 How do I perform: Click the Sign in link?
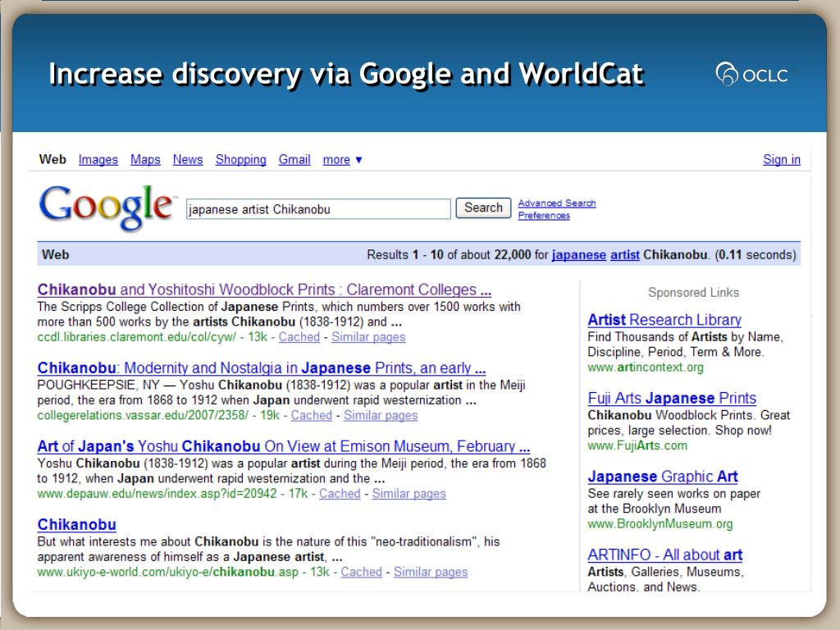pos(782,160)
